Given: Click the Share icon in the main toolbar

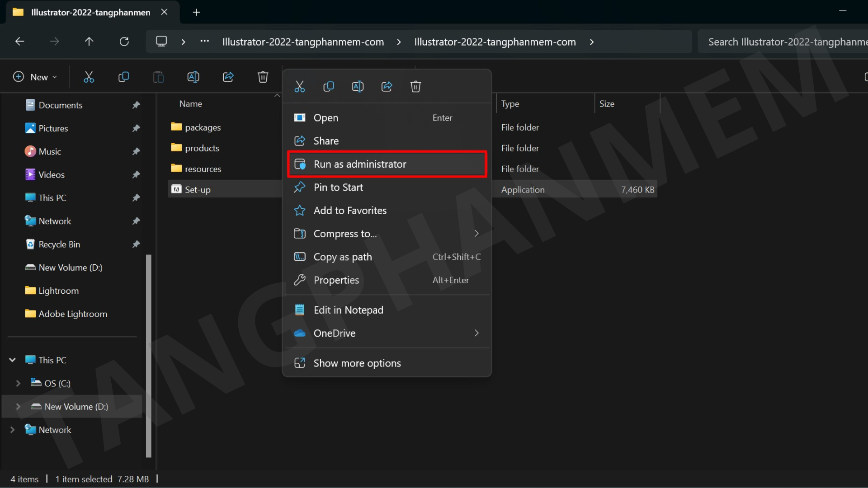Looking at the screenshot, I should coord(228,77).
